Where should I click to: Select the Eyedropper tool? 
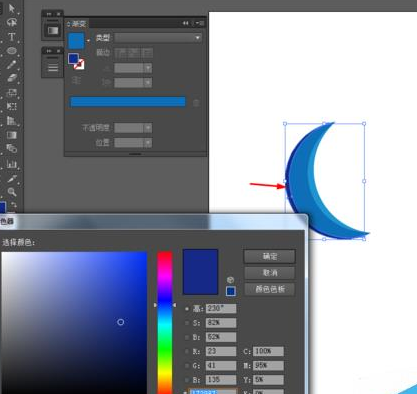[x=12, y=179]
